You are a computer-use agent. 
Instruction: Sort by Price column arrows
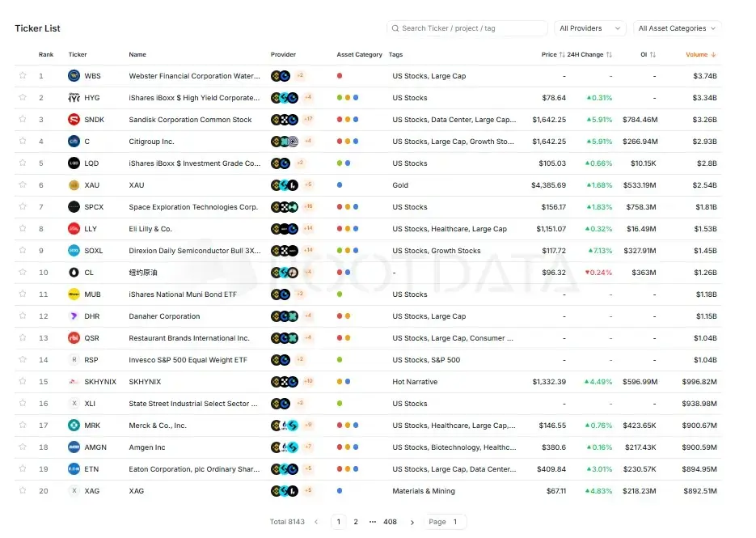[x=562, y=54]
